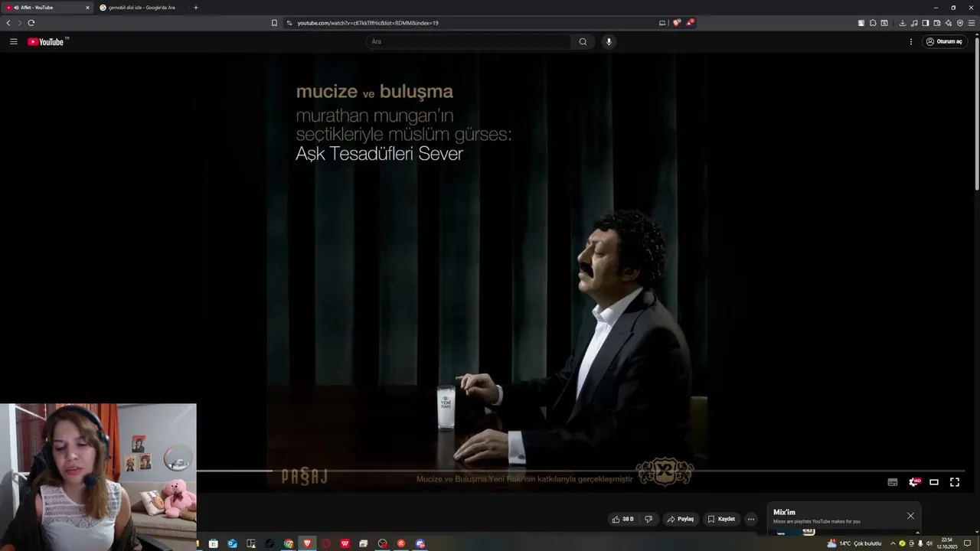Open the Windows notification center

point(967,543)
